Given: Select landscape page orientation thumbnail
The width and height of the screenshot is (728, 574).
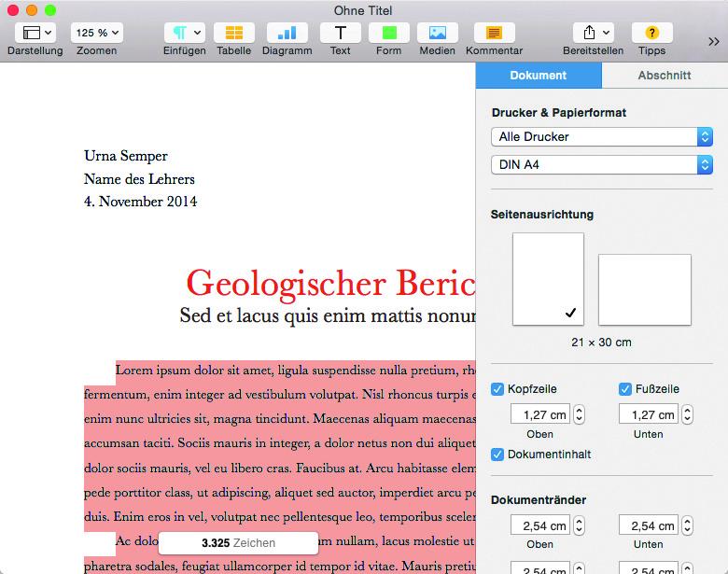Looking at the screenshot, I should click(x=644, y=289).
